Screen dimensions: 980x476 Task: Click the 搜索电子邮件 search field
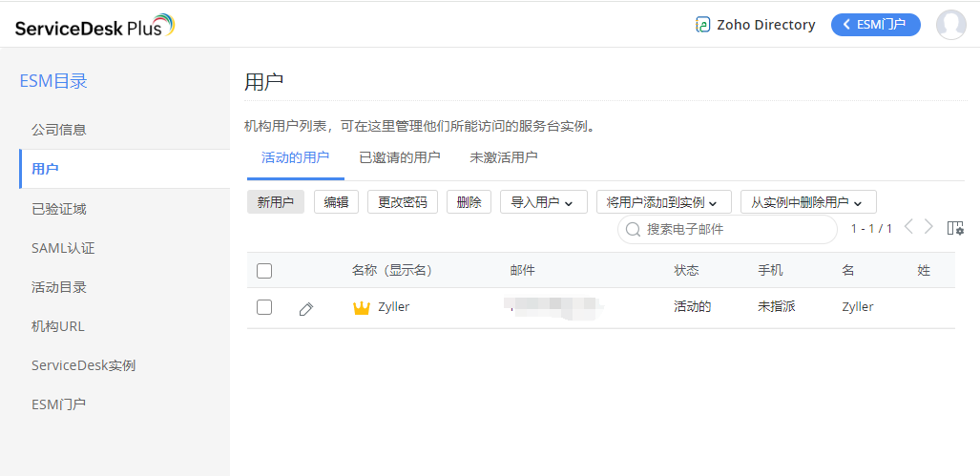pos(735,229)
